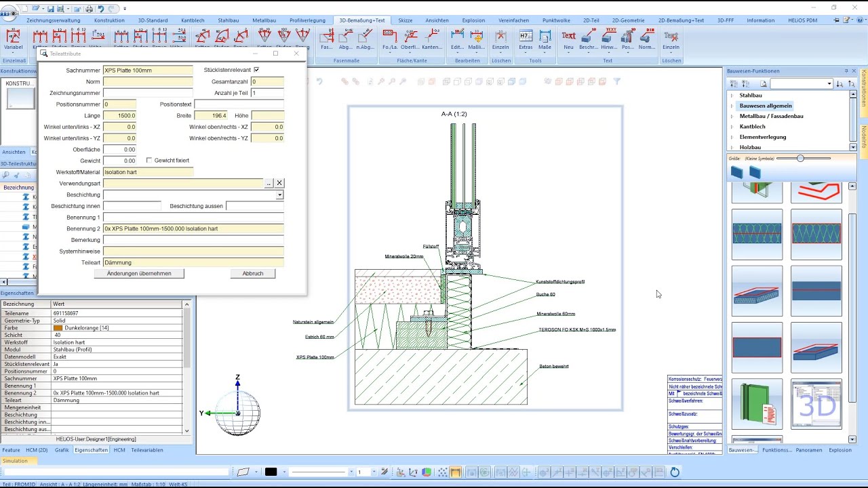Click the save icon in quick access toolbar

pyautogui.click(x=51, y=9)
